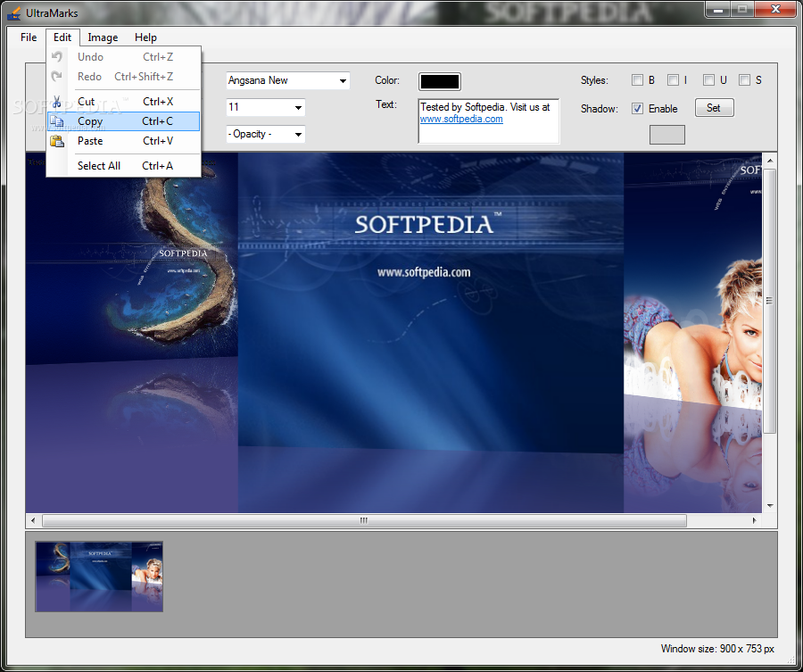
Task: Click the Paste clipboard icon
Action: click(57, 141)
